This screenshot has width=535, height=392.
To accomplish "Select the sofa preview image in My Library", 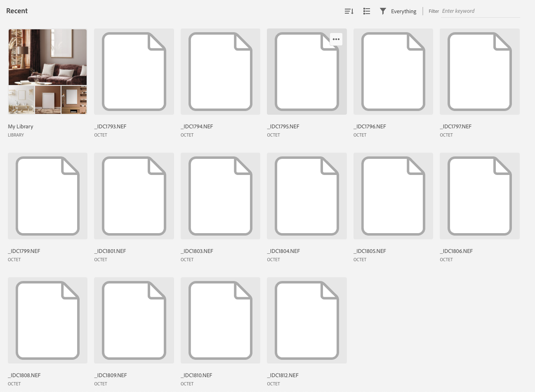I will [47, 57].
